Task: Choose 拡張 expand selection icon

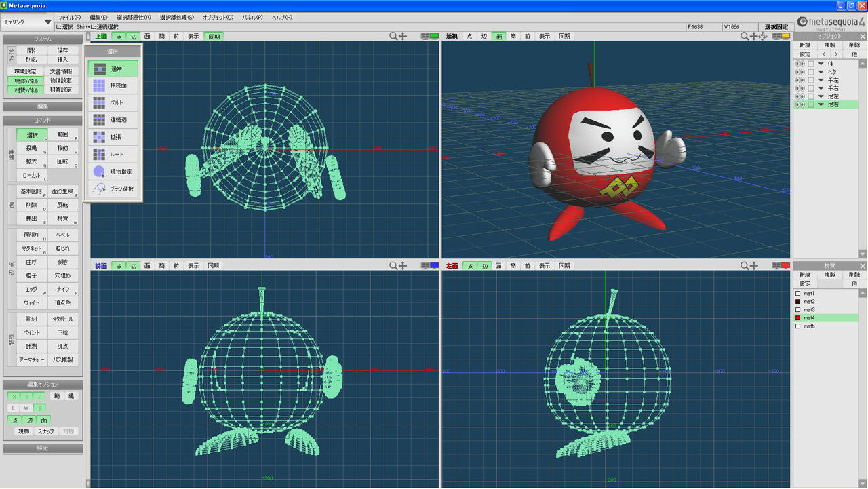Action: point(99,137)
